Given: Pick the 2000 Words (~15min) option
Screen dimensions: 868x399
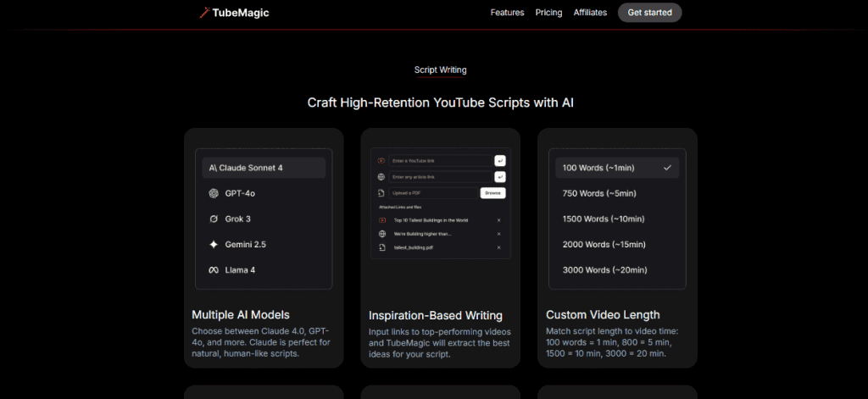Looking at the screenshot, I should [x=604, y=245].
